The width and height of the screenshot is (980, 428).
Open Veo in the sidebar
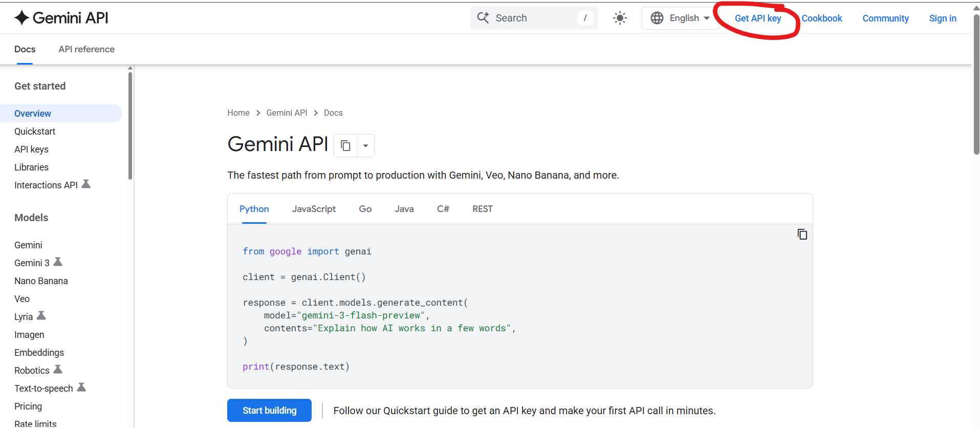point(22,299)
